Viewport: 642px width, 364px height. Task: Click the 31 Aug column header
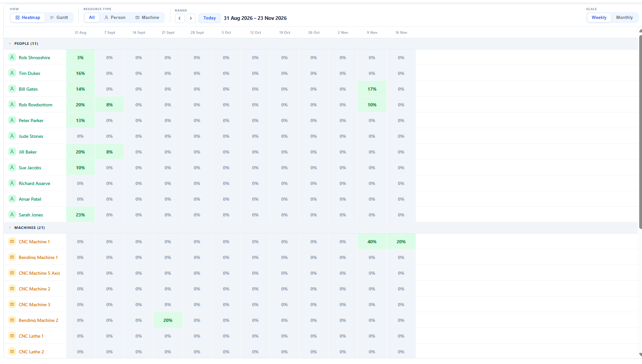[81, 33]
